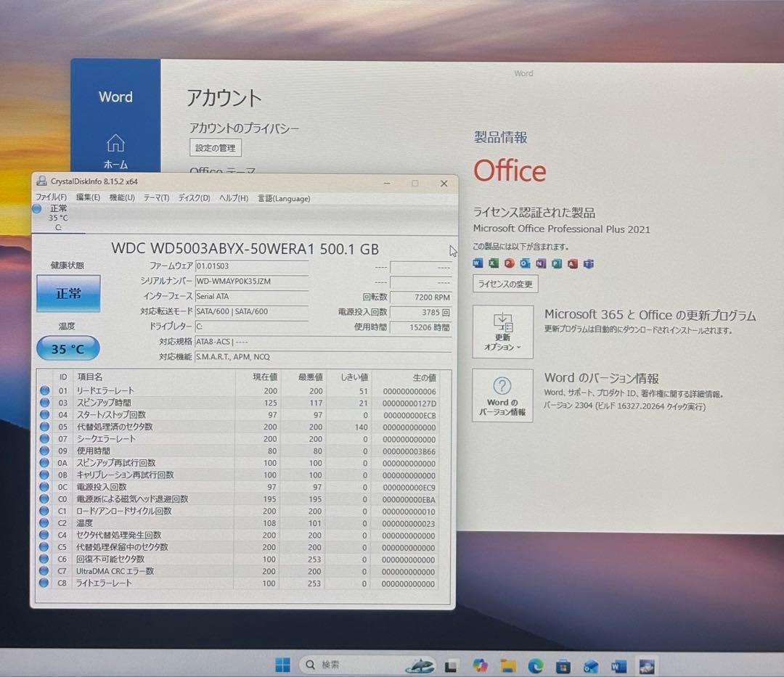The image size is (784, 677).
Task: Select the UltraDMA CRC エラー数 row
Action: [239, 571]
